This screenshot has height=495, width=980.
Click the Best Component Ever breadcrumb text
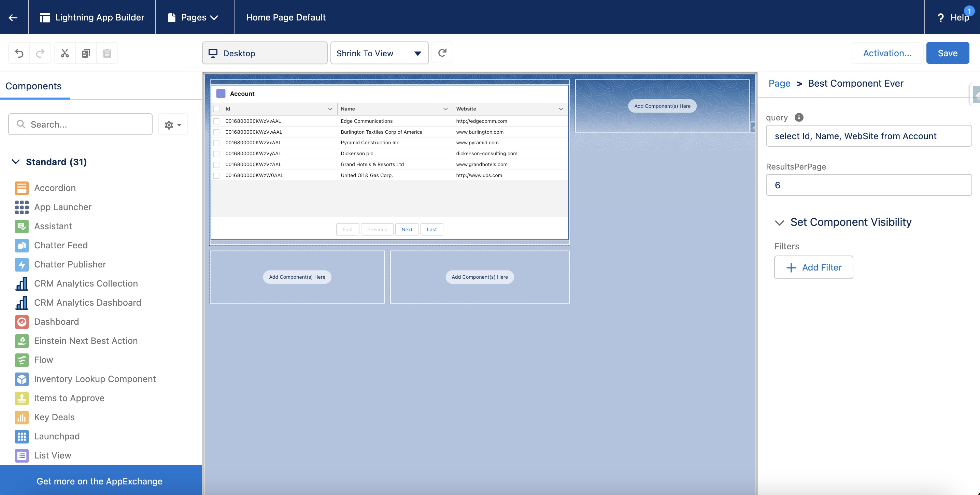point(855,83)
